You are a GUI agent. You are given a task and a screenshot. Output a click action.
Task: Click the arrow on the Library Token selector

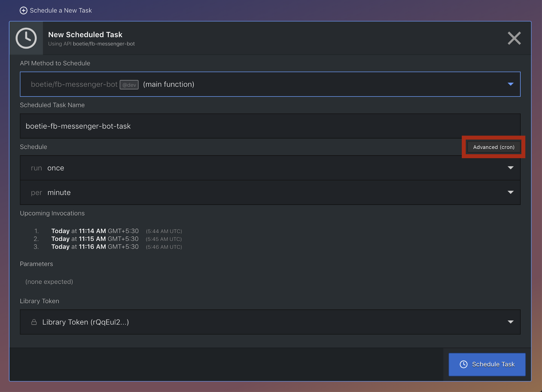pos(510,322)
